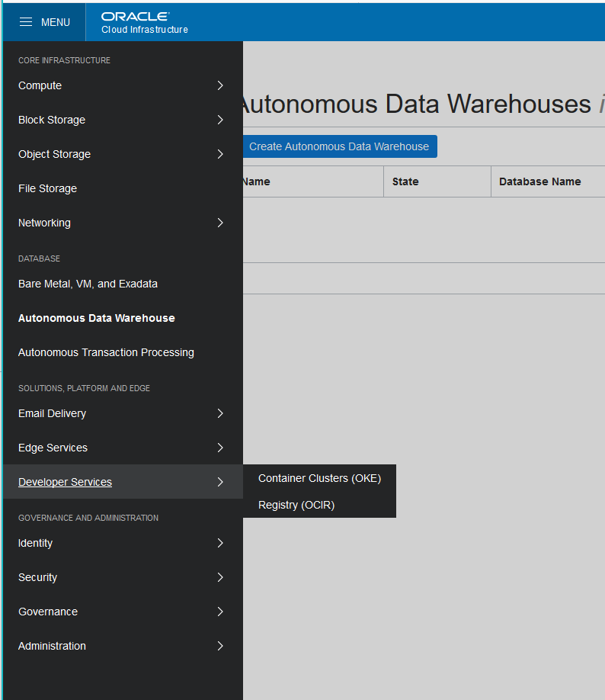Open Registry (OCIR) submenu item

click(x=296, y=505)
